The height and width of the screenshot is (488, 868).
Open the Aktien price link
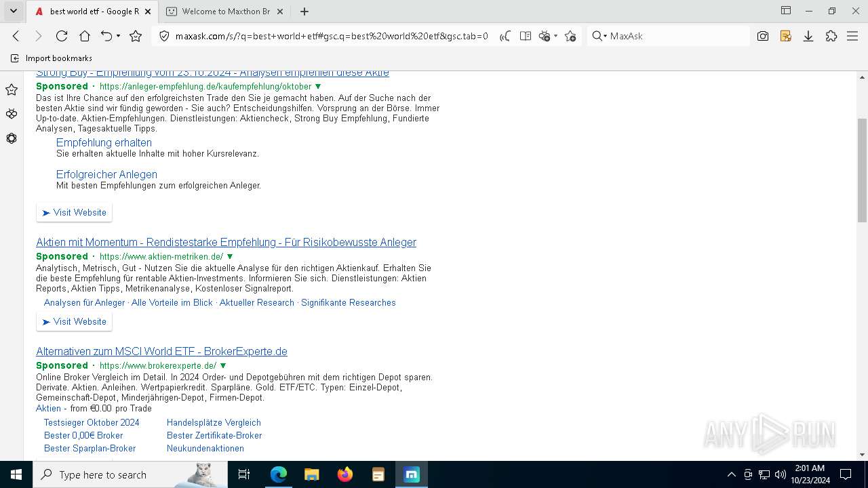pos(48,409)
